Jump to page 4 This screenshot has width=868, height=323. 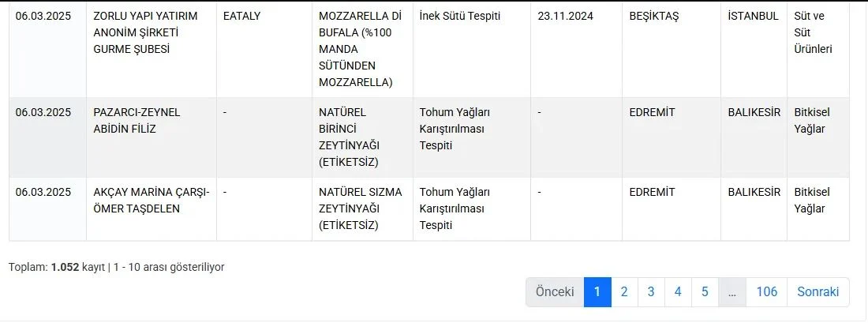pyautogui.click(x=678, y=292)
